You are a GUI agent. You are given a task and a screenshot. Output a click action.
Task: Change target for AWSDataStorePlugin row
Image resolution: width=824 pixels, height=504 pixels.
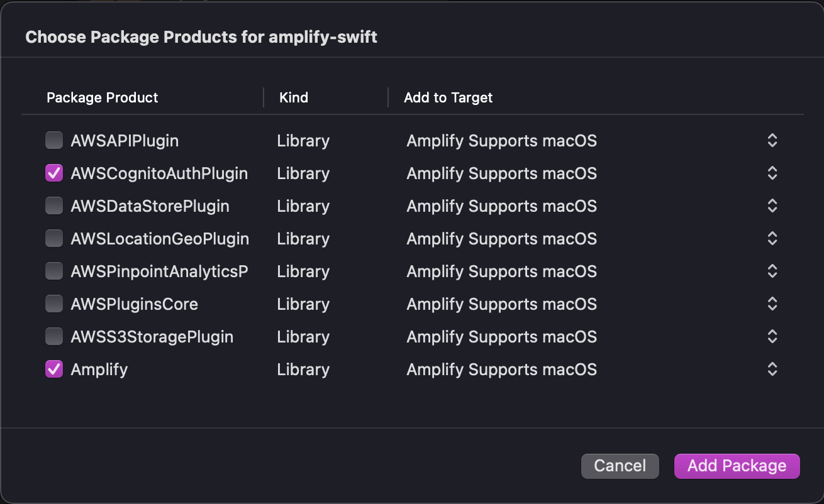(x=772, y=206)
